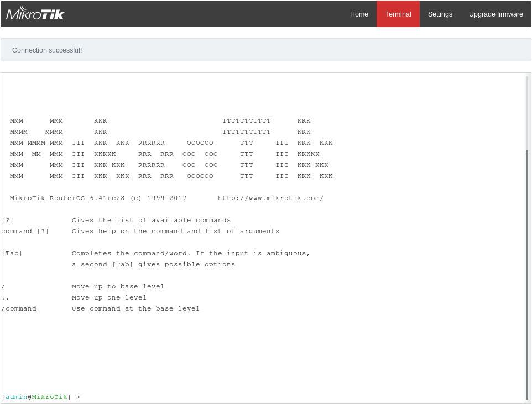The image size is (532, 404).
Task: Click the MikroTik logo
Action: (35, 14)
